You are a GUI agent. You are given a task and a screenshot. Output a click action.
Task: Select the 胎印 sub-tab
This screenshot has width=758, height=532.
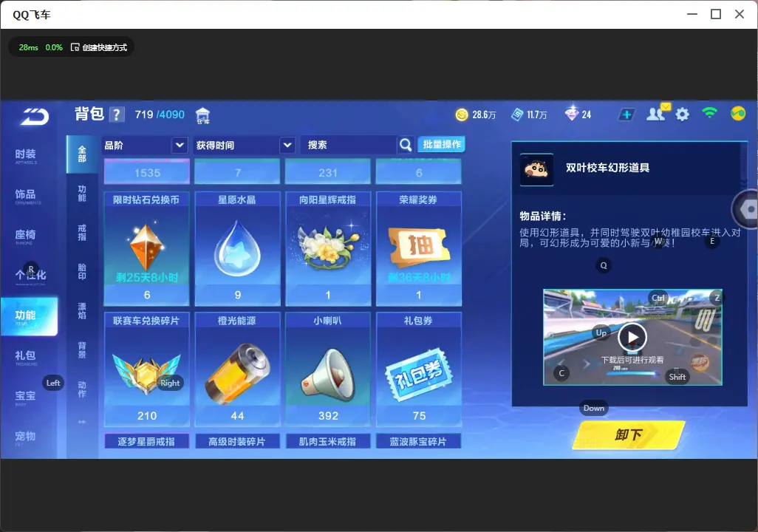pos(82,272)
